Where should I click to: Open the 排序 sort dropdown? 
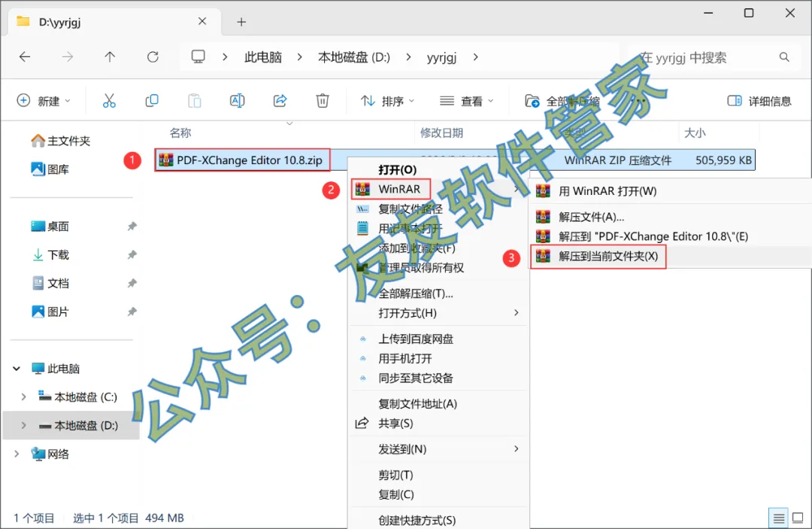click(x=387, y=101)
